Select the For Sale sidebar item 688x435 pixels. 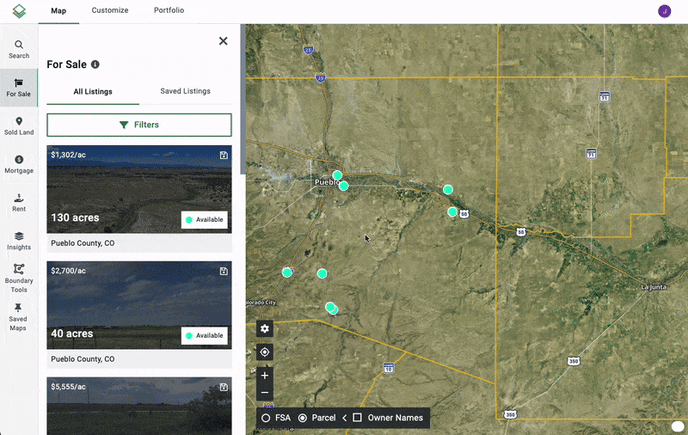pyautogui.click(x=19, y=88)
